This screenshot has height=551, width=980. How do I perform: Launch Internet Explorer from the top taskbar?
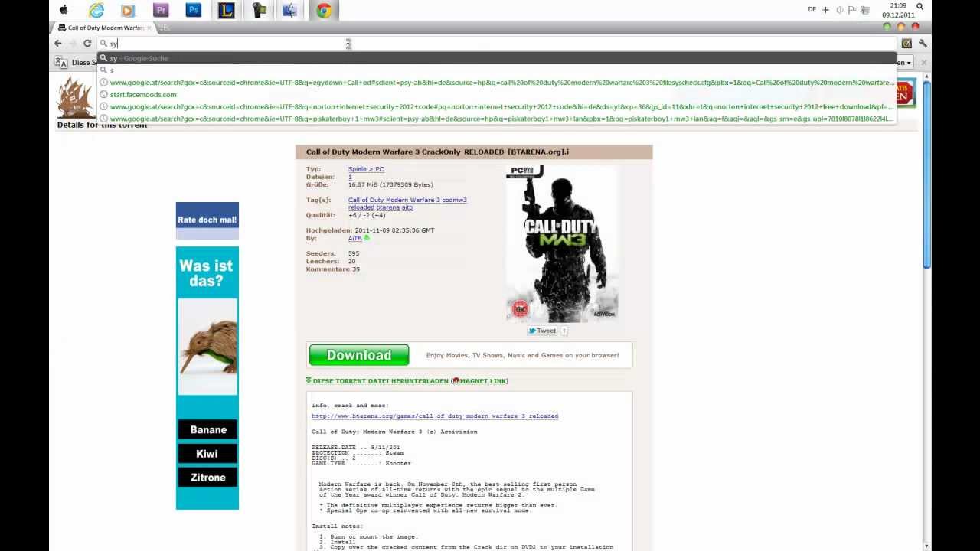tap(96, 10)
